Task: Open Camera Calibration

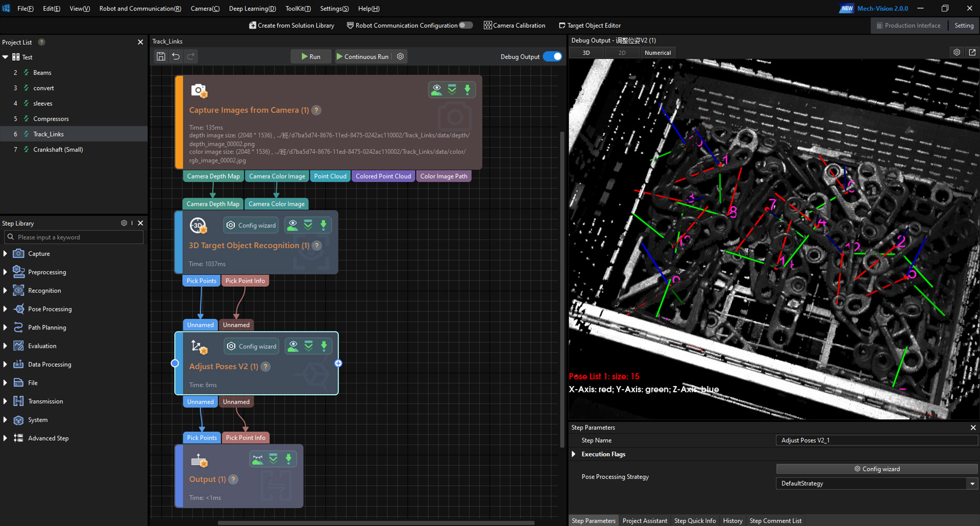Action: tap(514, 25)
